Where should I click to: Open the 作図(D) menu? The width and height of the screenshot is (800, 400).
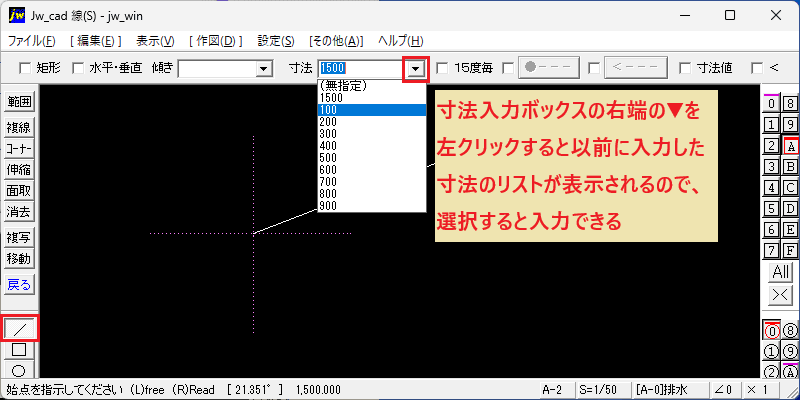point(215,41)
